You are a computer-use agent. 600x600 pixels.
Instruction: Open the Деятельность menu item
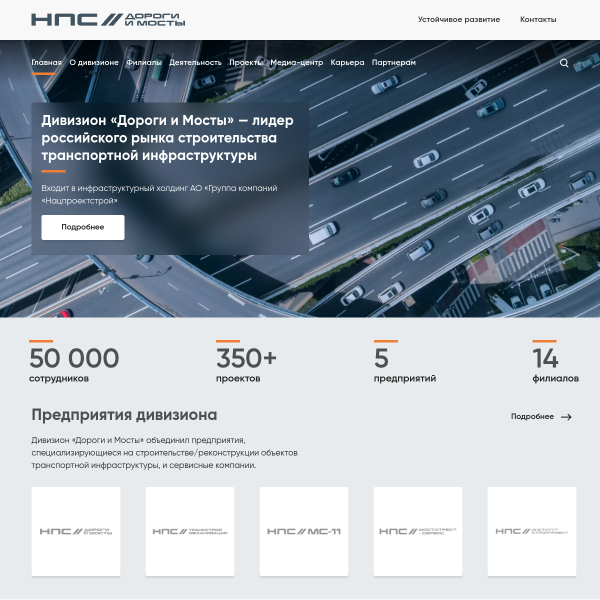coord(195,63)
